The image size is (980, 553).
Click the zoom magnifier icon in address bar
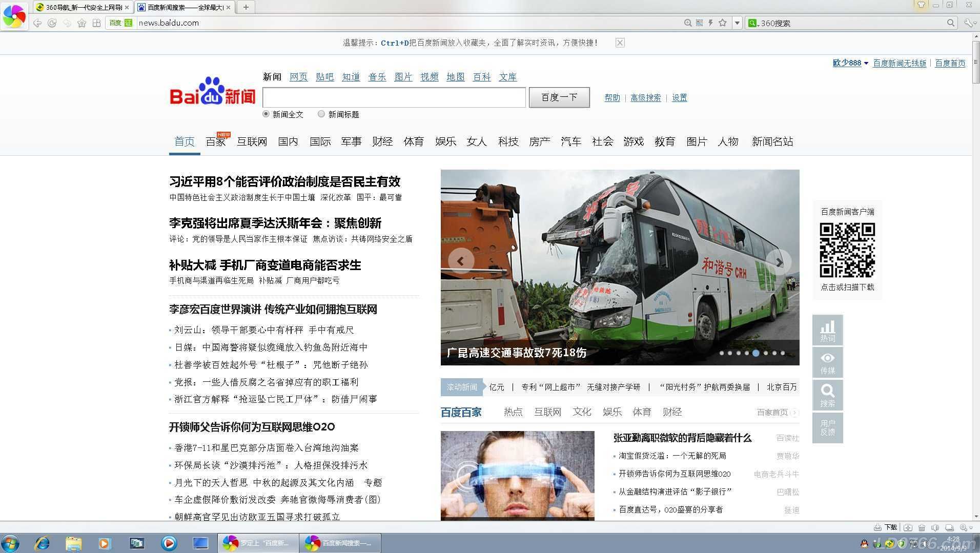[688, 23]
